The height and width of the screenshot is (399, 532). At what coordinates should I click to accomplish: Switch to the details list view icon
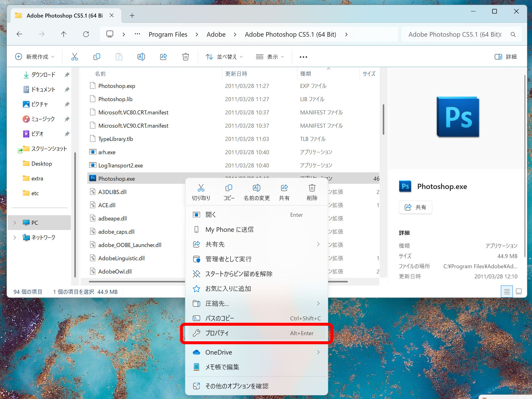[x=507, y=291]
